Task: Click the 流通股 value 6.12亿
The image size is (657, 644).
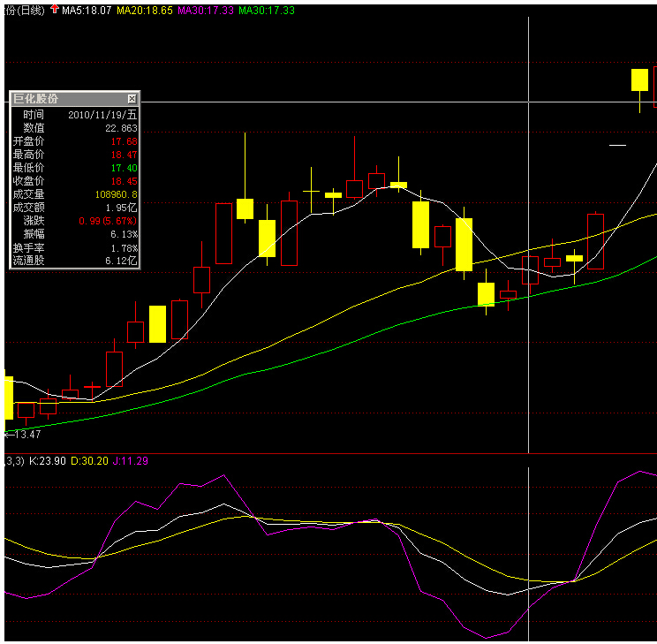Action: [x=122, y=261]
